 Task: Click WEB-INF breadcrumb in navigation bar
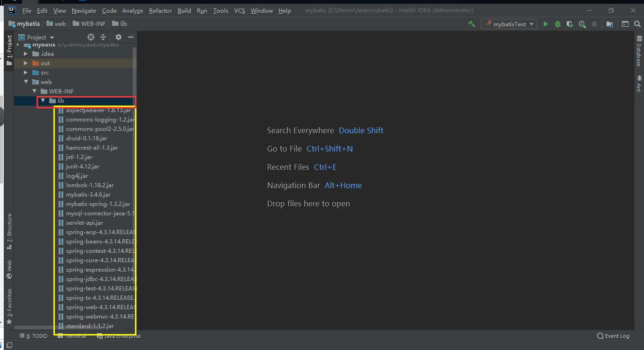[89, 23]
